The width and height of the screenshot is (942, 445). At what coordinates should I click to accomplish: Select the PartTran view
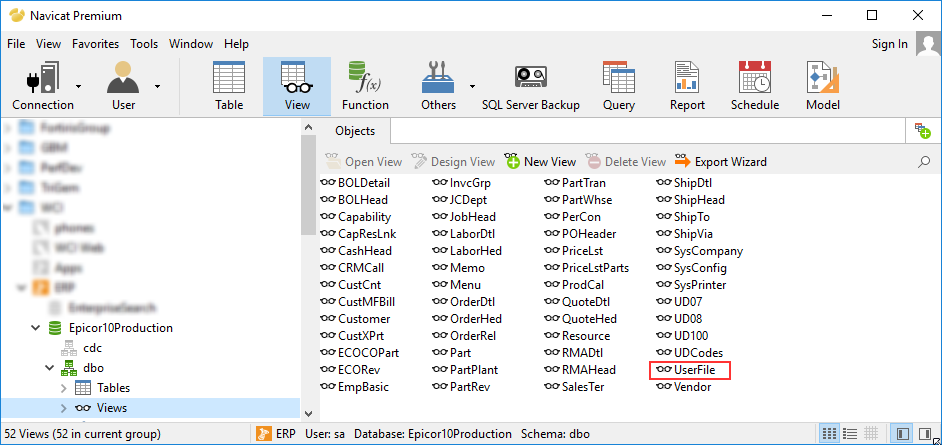point(576,183)
